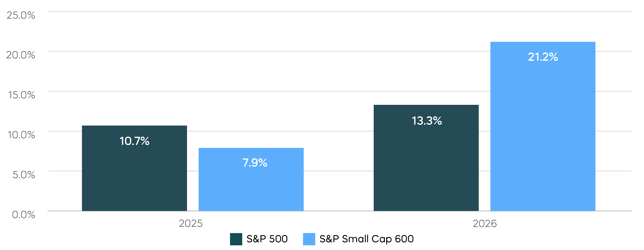Click the 0.0% y-axis label
The width and height of the screenshot is (644, 250).
(24, 214)
